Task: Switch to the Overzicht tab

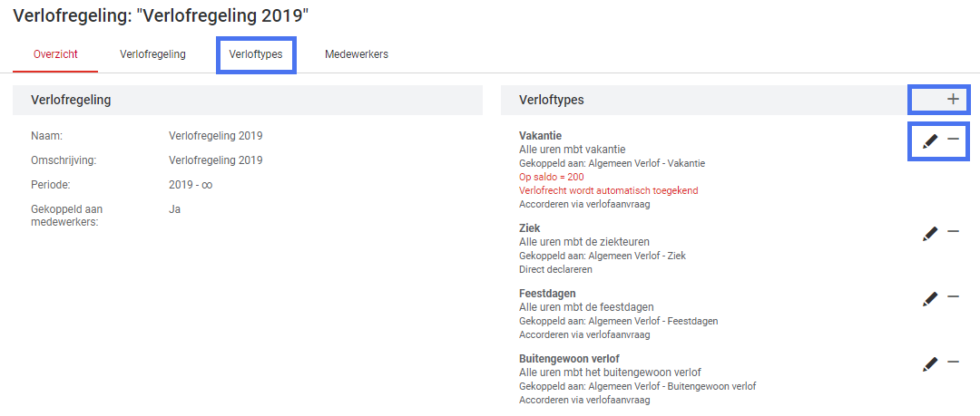Action: (55, 54)
